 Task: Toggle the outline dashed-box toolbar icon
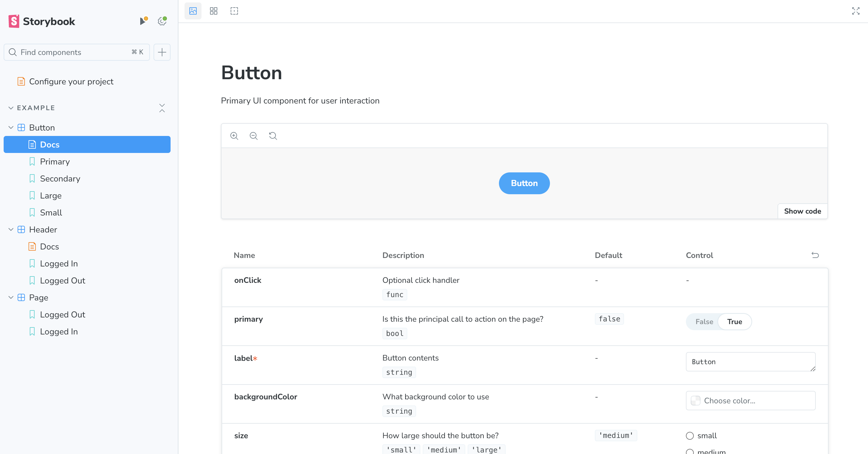click(x=234, y=11)
